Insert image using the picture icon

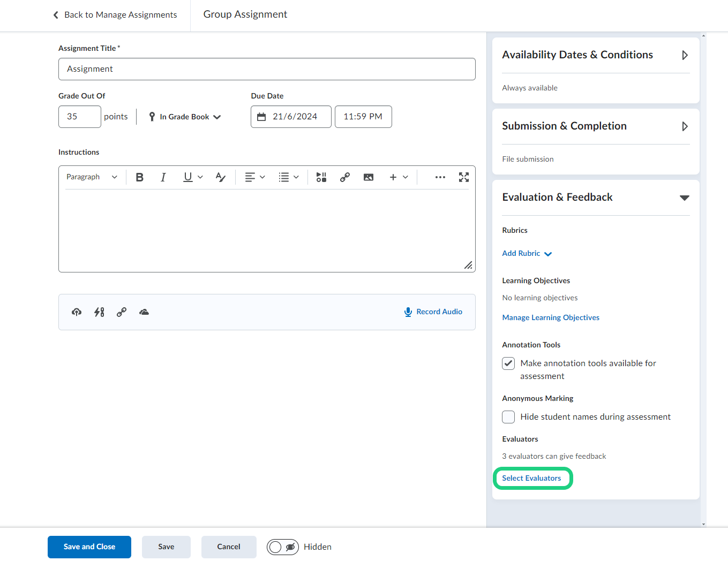pos(369,177)
